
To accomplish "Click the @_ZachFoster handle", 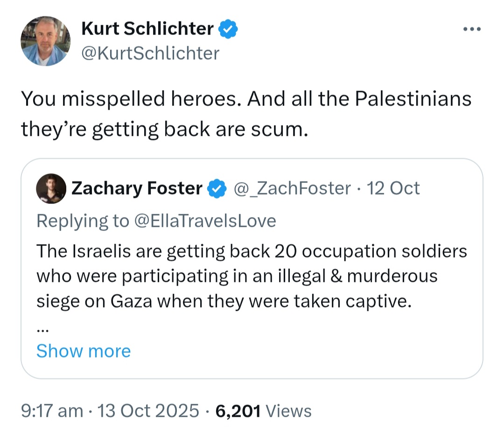I will [292, 189].
